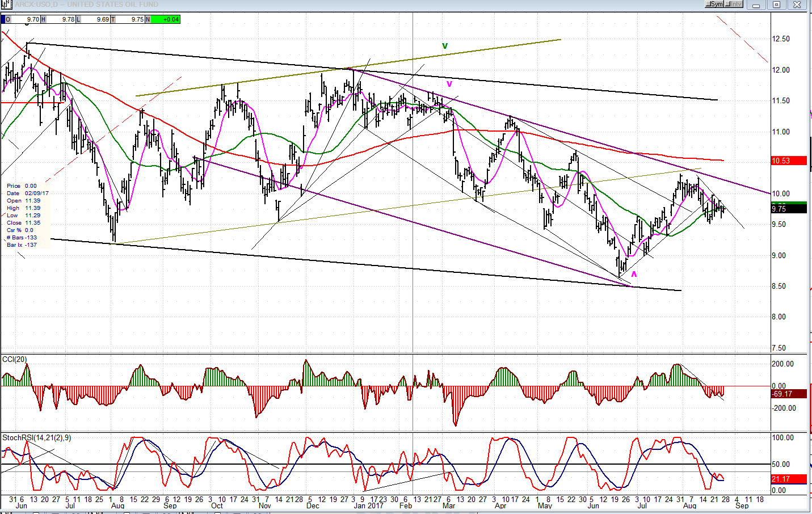Click the red 10.53 moving average price tag
812x514 pixels.
pyautogui.click(x=789, y=161)
